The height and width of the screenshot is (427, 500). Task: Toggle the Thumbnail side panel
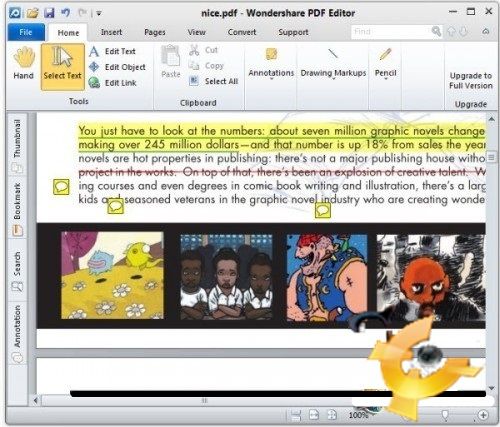17,145
